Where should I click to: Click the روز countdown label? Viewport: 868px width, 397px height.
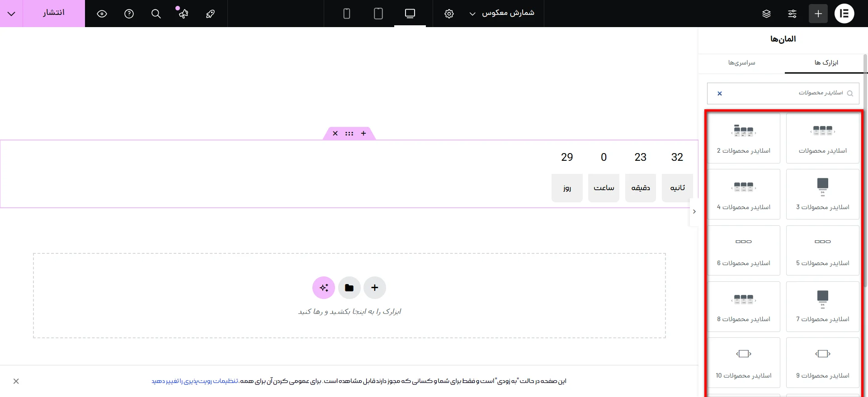point(567,188)
